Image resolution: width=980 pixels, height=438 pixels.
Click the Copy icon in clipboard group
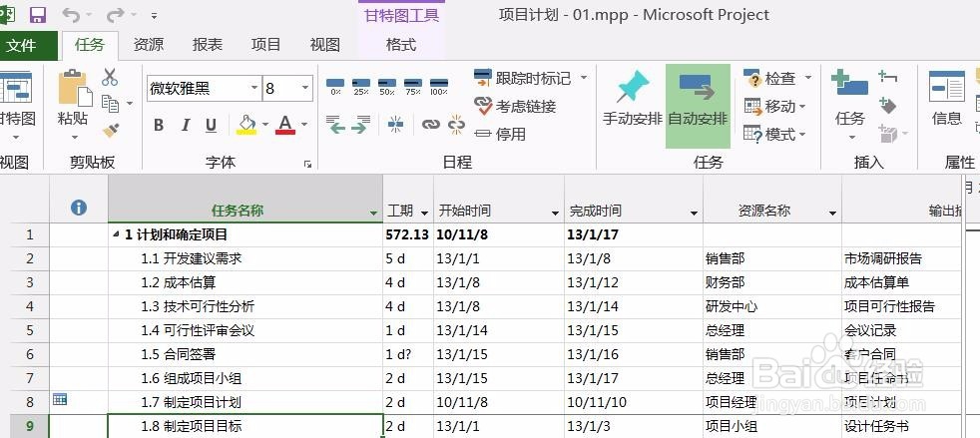click(111, 104)
